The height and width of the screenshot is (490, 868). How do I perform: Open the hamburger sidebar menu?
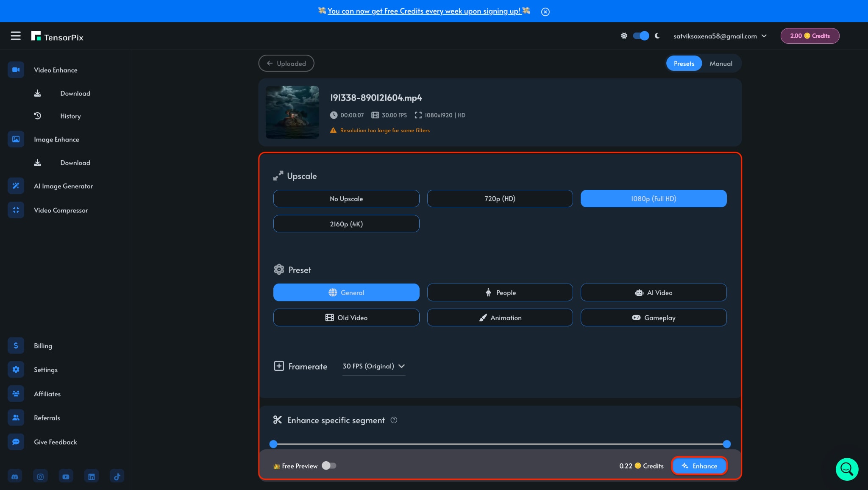point(16,36)
